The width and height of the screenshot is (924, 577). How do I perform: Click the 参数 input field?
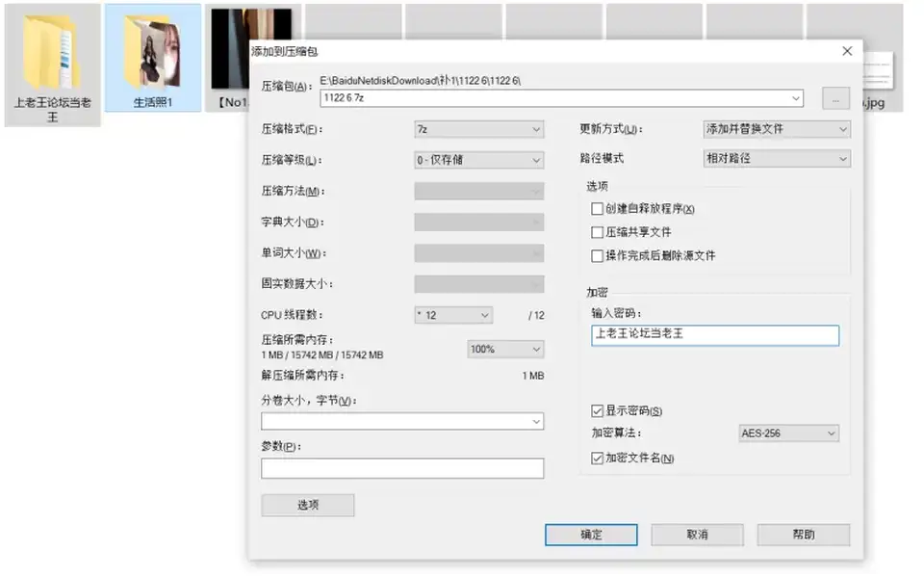tap(402, 468)
